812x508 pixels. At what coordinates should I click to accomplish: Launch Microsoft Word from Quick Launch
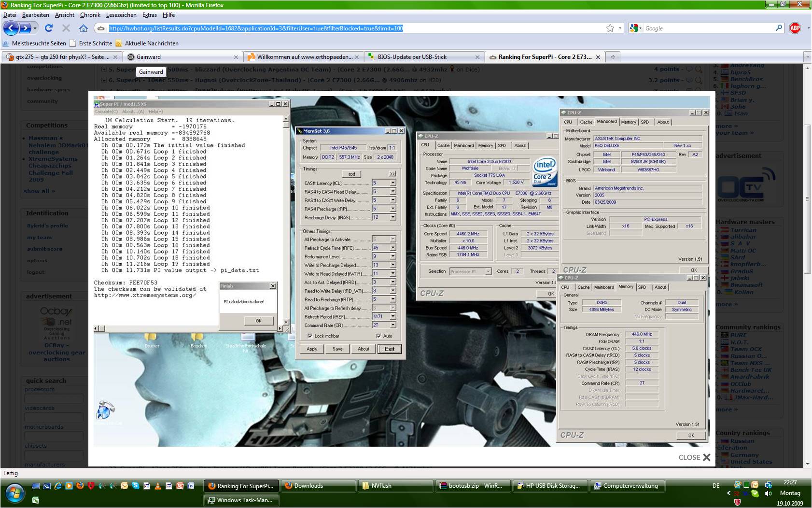[191, 486]
